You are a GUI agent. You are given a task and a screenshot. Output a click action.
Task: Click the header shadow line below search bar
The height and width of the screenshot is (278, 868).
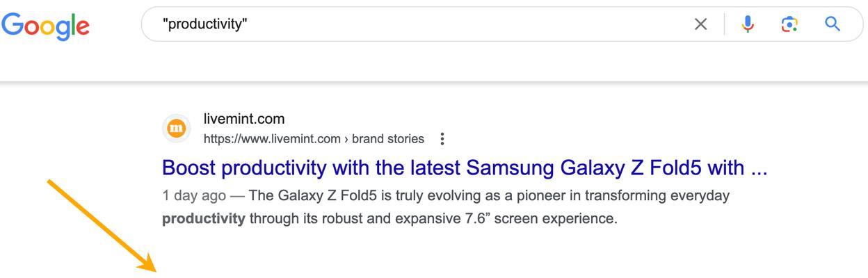434,83
